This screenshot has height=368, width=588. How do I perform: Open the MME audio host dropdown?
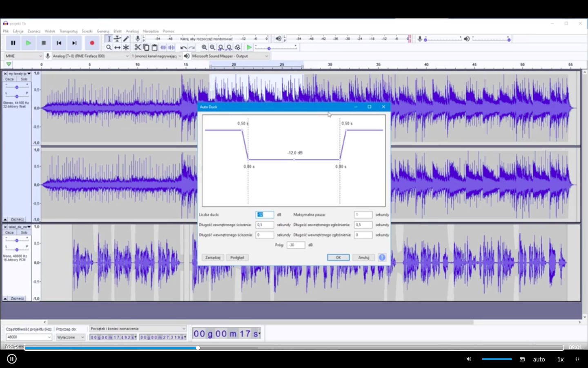[23, 56]
